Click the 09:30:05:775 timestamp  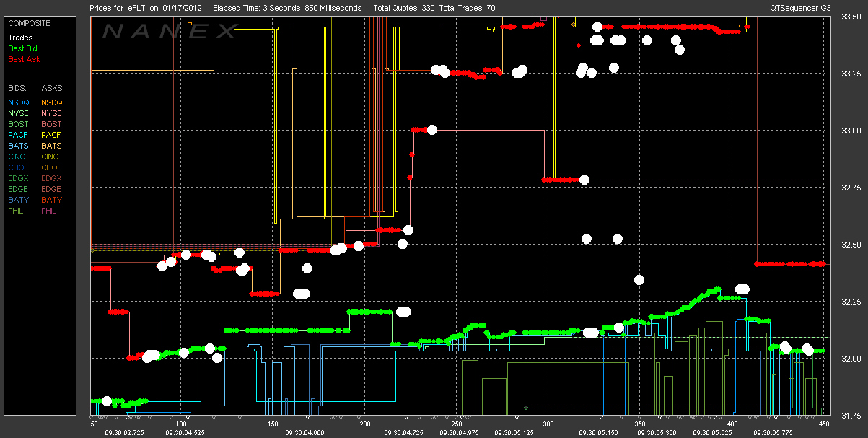pyautogui.click(x=773, y=433)
